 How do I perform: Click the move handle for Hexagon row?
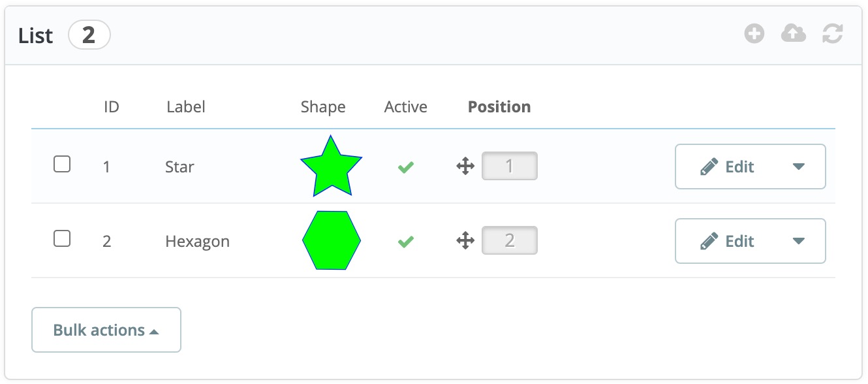(x=465, y=241)
